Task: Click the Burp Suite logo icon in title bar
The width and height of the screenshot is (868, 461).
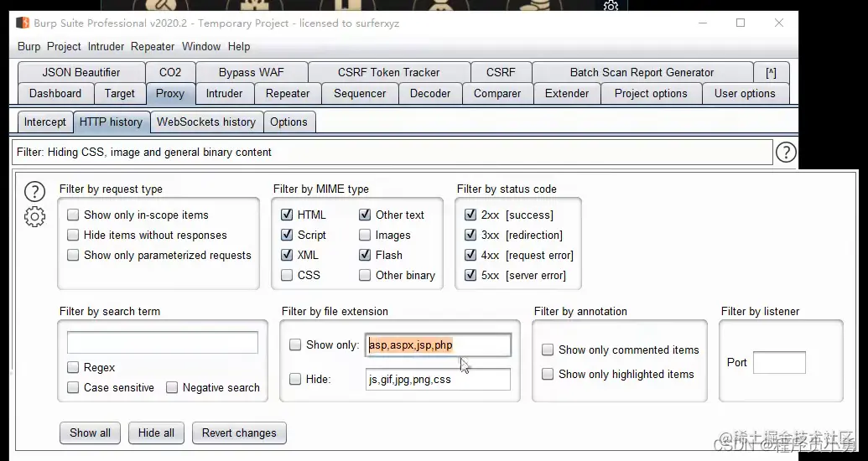Action: (22, 23)
